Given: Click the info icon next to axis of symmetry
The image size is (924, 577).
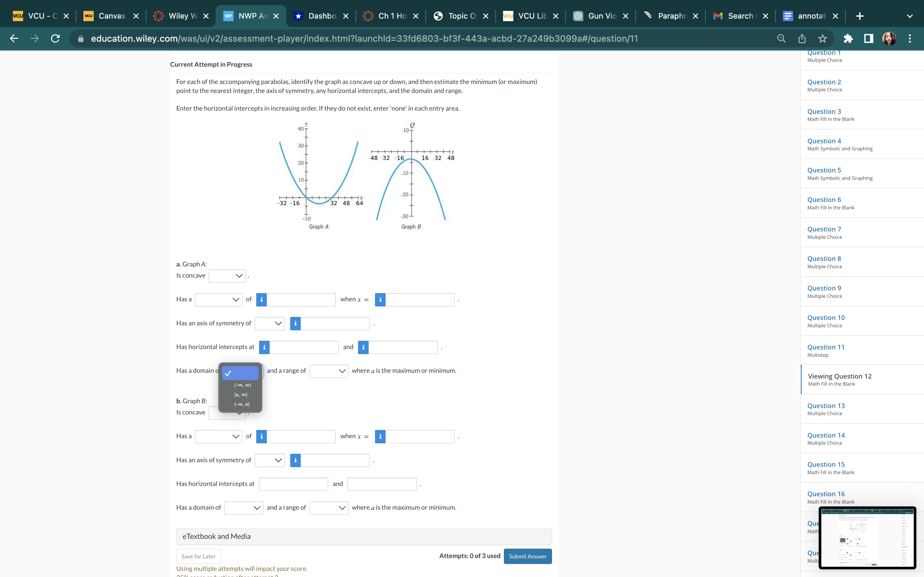Looking at the screenshot, I should coord(295,323).
